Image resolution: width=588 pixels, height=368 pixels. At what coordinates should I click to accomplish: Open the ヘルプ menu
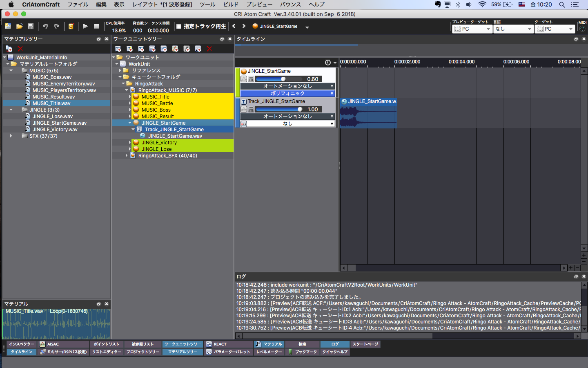[317, 4]
